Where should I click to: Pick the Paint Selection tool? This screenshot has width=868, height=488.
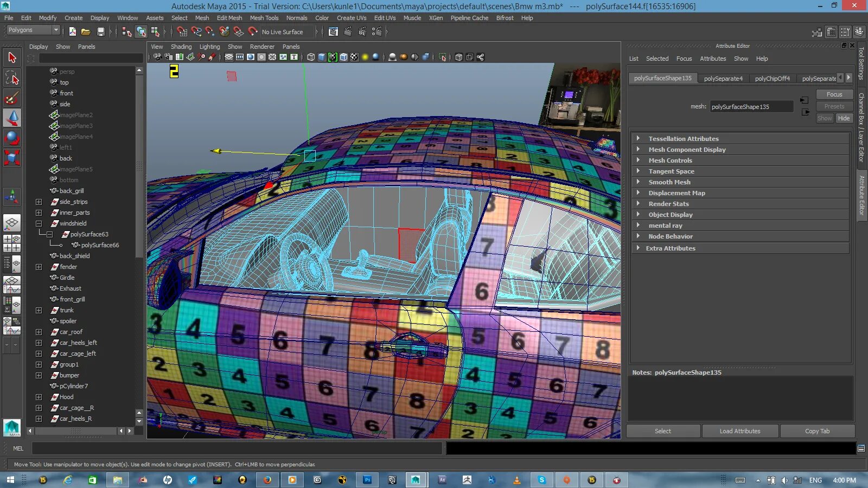[12, 98]
